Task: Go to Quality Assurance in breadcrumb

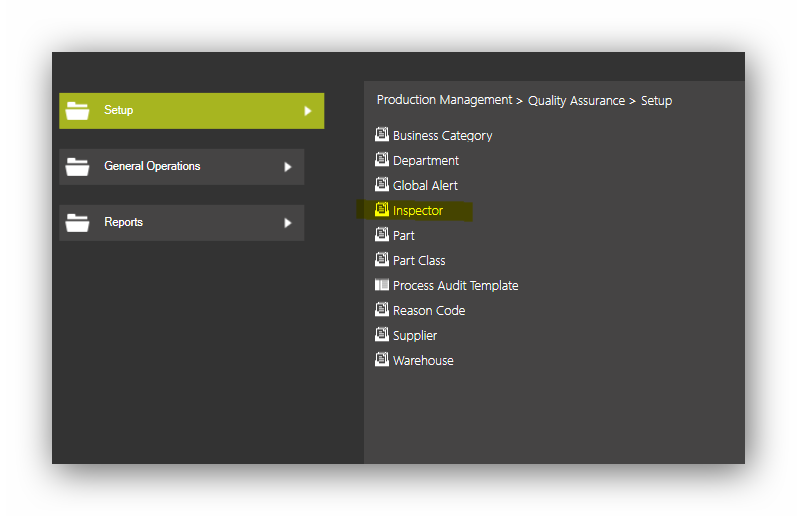Action: tap(576, 101)
